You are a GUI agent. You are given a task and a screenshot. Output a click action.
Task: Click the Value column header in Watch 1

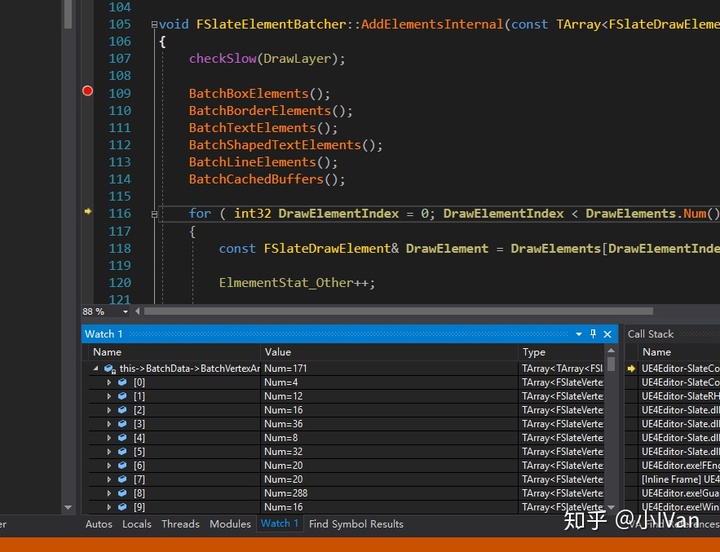tap(389, 352)
